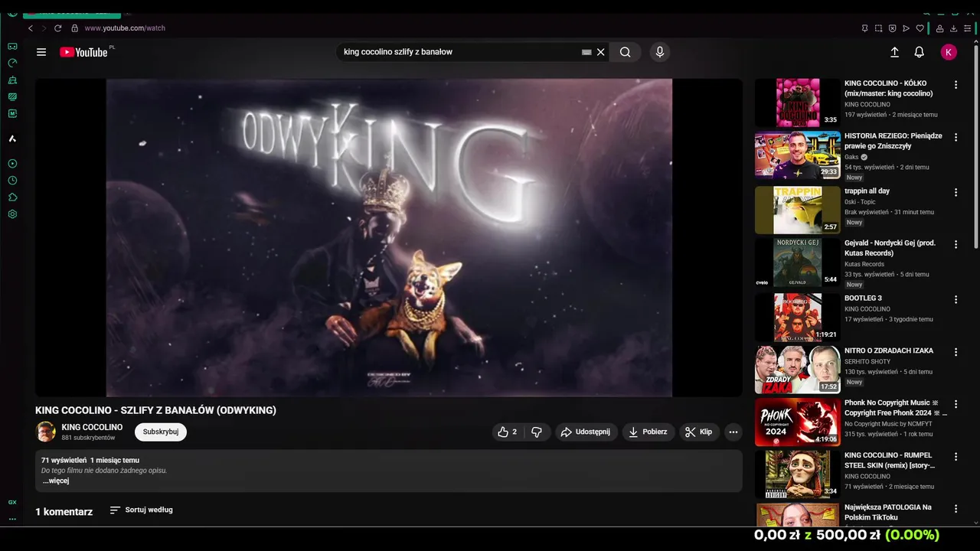Start voice search with the microphone
This screenshot has width=980, height=551.
[x=660, y=52]
